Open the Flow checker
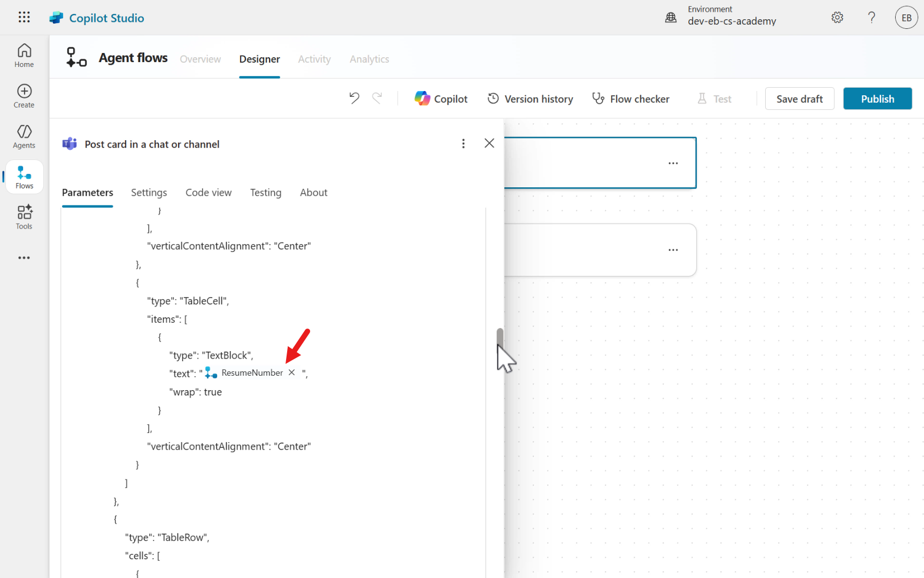 631,99
